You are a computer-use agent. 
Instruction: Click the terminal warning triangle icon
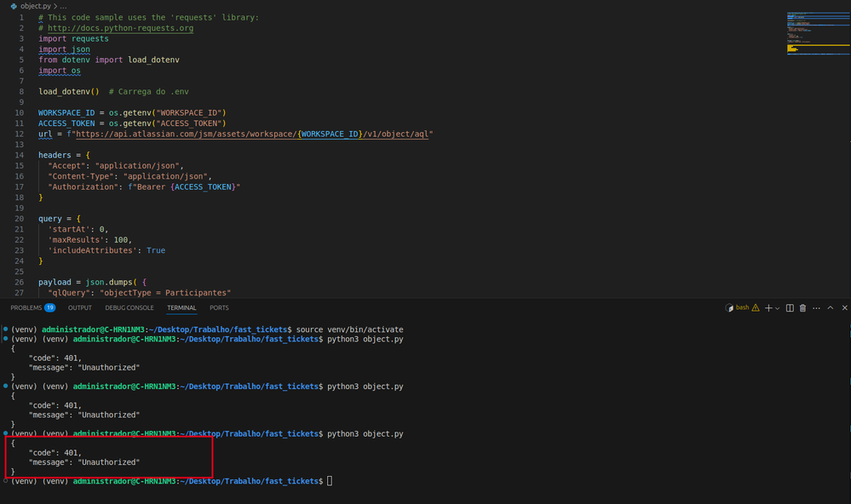756,307
